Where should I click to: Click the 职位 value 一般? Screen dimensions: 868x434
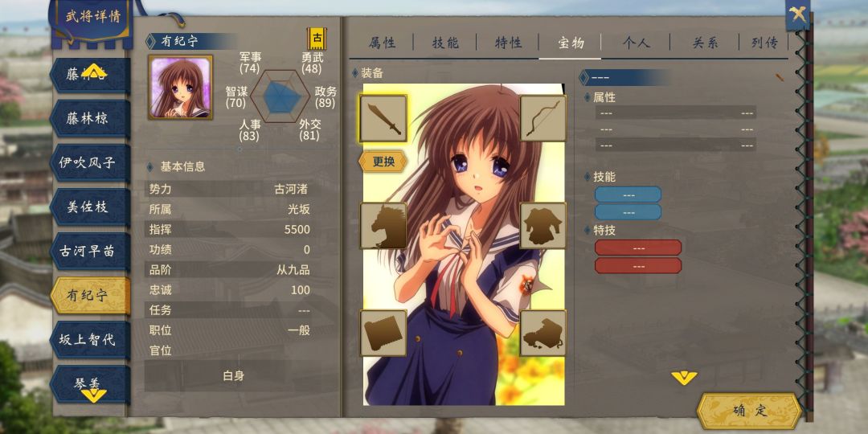click(299, 330)
